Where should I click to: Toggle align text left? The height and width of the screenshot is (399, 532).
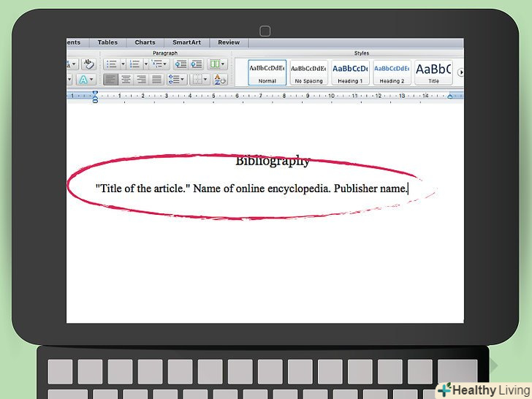tap(110, 79)
